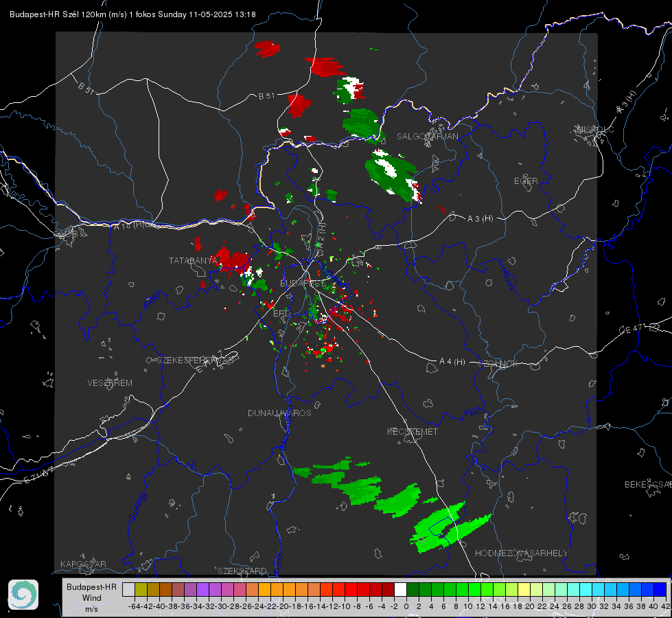Click the darkest green swatch right of 0
Viewport: 672px width, 618px height.
pos(413,590)
